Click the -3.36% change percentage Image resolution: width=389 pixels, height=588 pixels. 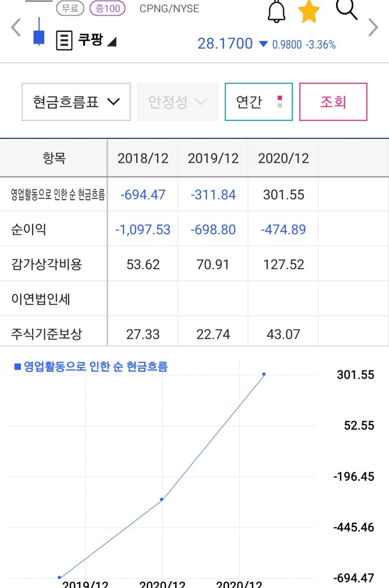(320, 45)
